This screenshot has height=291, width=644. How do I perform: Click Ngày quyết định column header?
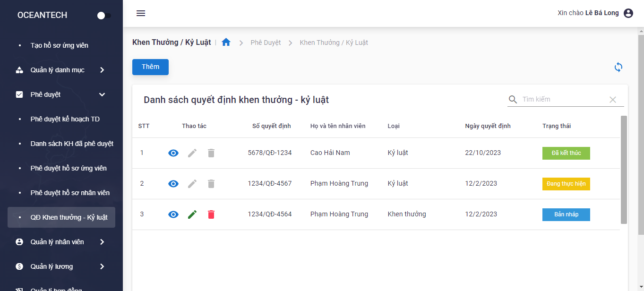488,126
